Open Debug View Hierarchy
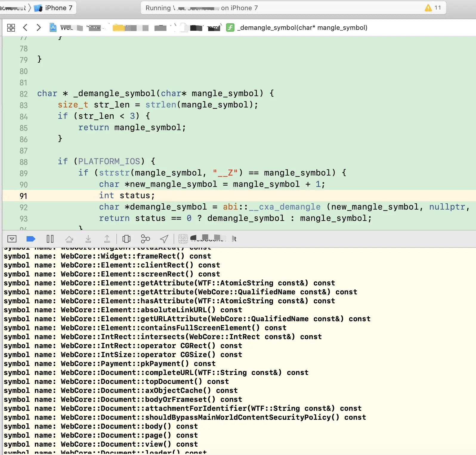The height and width of the screenshot is (455, 476). [x=126, y=239]
